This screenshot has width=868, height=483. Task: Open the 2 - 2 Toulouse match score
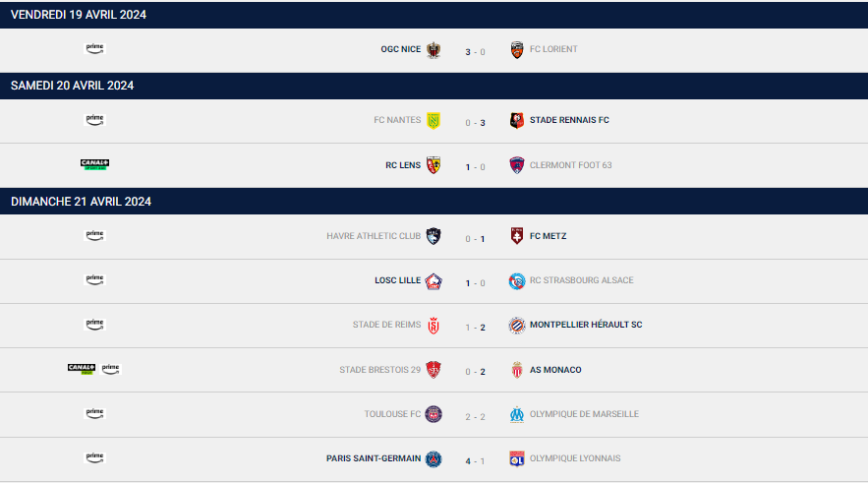coord(475,417)
